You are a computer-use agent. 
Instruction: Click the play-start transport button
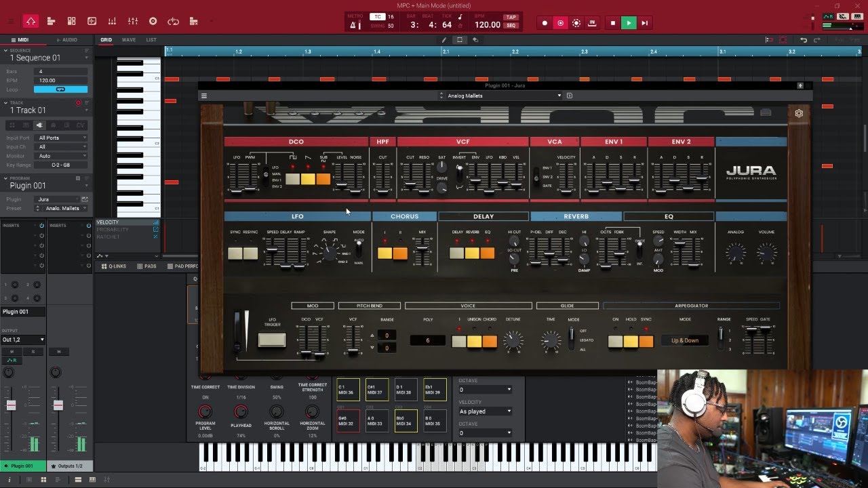coord(645,23)
